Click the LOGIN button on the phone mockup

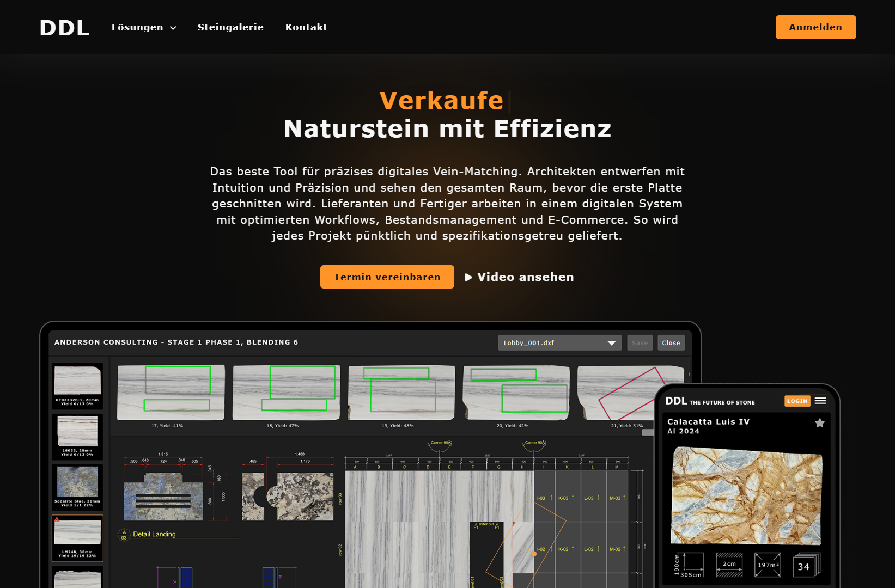pos(797,401)
